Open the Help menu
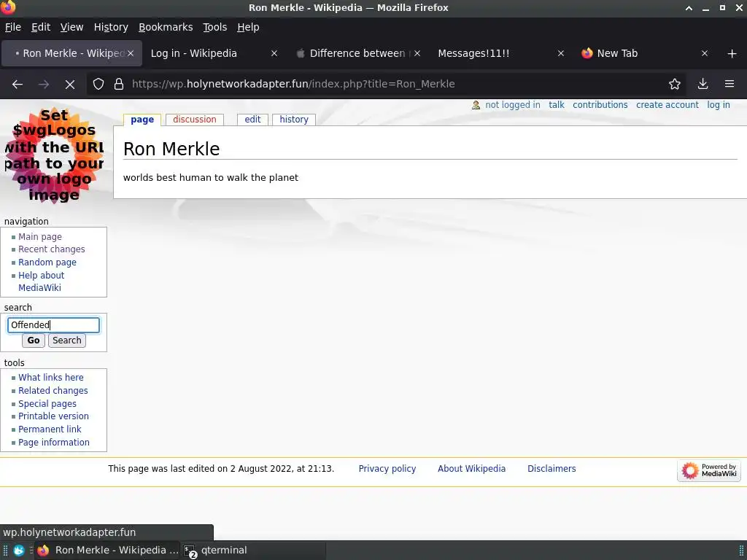This screenshot has height=560, width=747. point(248,27)
